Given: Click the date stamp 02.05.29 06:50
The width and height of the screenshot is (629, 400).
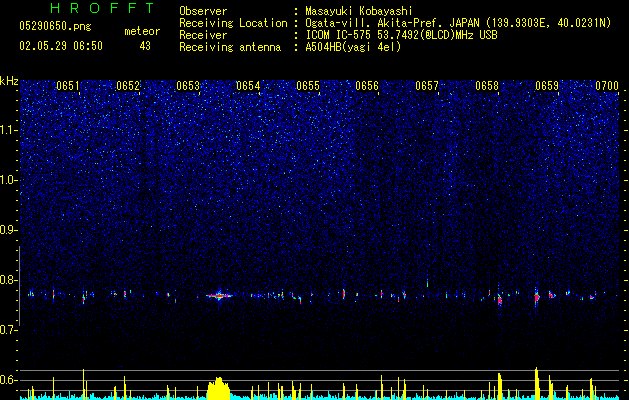Looking at the screenshot, I should (61, 46).
